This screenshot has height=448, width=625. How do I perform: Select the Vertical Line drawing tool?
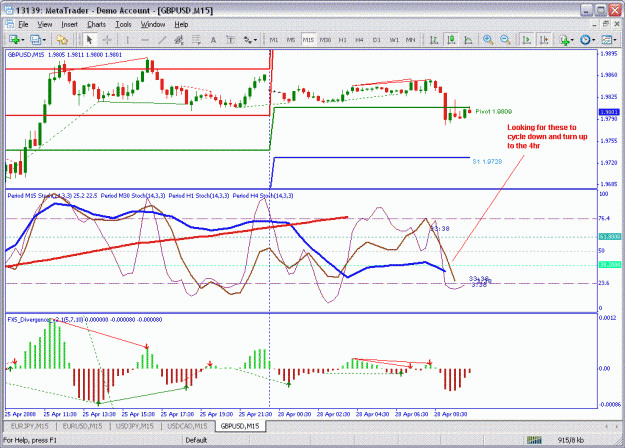tap(127, 39)
